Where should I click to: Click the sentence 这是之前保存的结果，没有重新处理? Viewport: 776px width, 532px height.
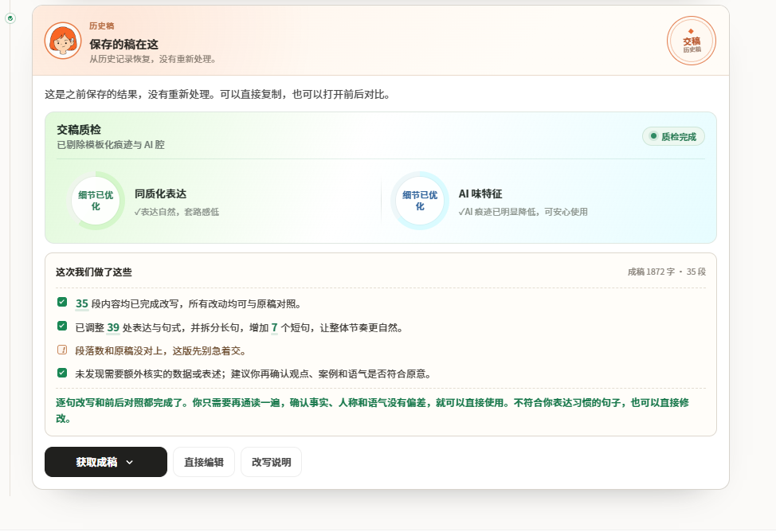tap(218, 94)
